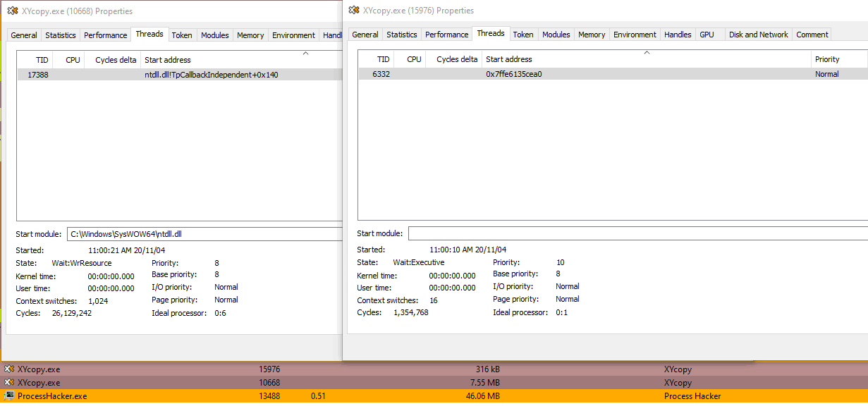
Task: Switch to Token tab in 10668 window
Action: (182, 35)
